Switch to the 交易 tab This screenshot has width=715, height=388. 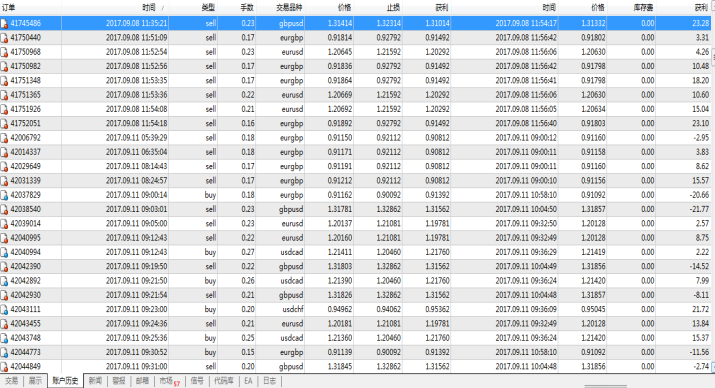tap(11, 381)
